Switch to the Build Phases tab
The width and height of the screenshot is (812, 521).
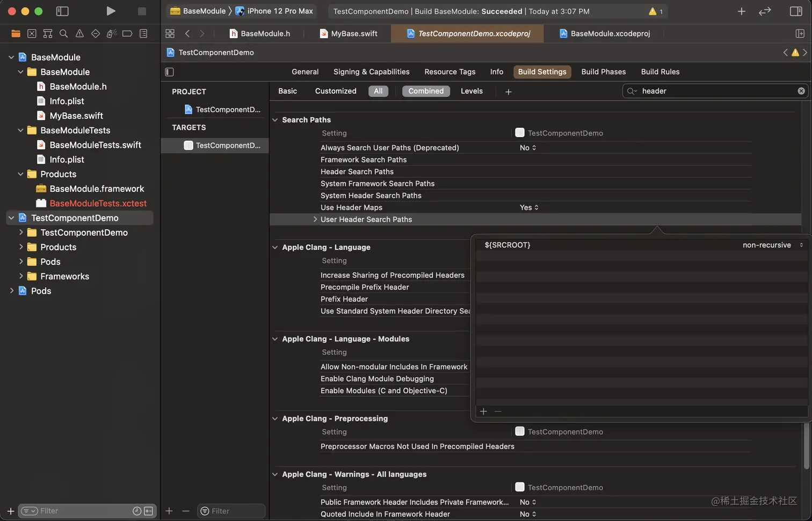pyautogui.click(x=603, y=71)
